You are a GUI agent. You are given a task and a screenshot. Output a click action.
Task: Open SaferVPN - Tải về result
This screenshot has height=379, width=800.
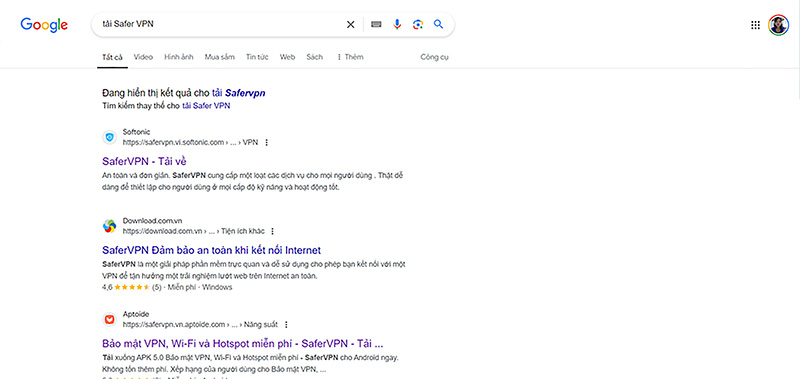[144, 161]
